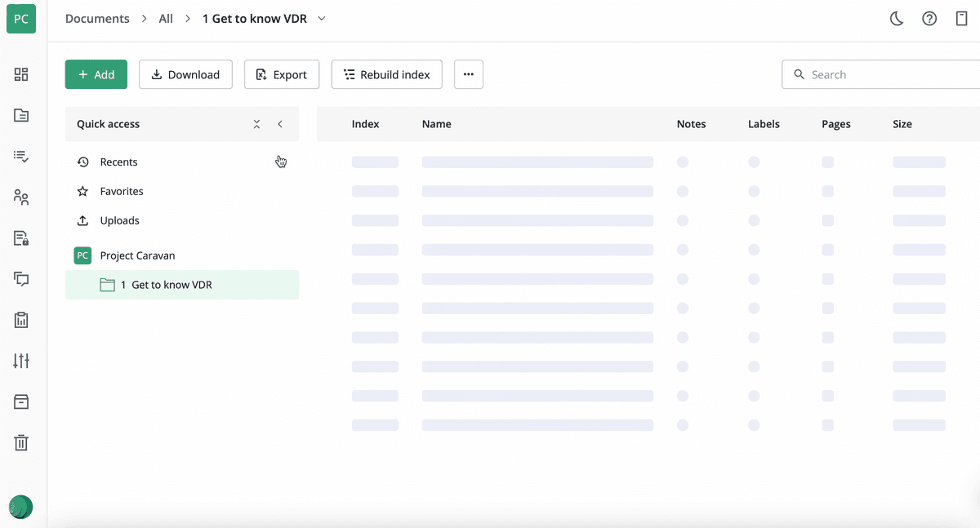Screen dimensions: 980x528
Task: Open the recycle bin trash icon
Action: click(x=21, y=442)
